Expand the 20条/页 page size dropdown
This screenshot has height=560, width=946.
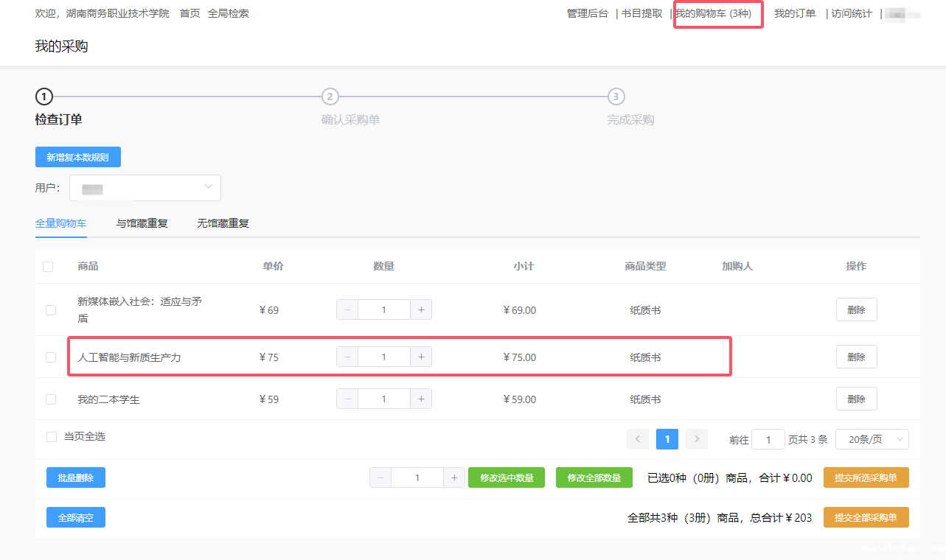coord(872,439)
